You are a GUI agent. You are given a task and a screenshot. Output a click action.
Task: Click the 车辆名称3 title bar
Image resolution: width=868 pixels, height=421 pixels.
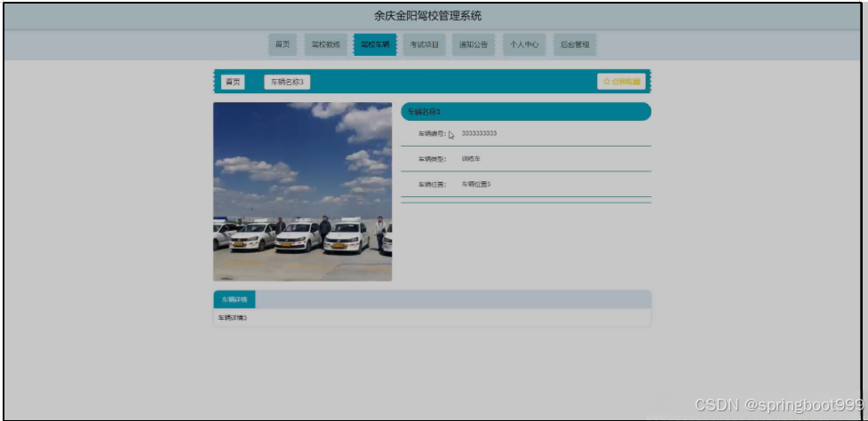pyautogui.click(x=526, y=112)
